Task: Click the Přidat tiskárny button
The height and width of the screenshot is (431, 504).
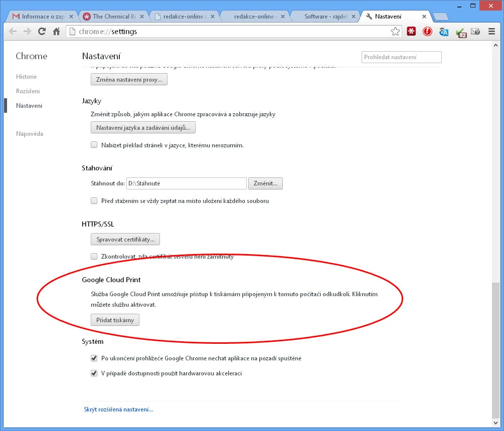Action: click(x=115, y=320)
